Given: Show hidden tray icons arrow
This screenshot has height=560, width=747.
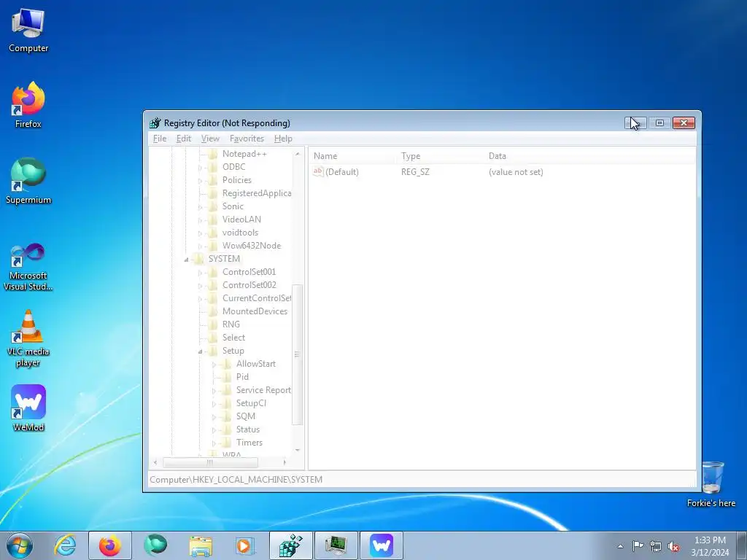Looking at the screenshot, I should click(620, 546).
